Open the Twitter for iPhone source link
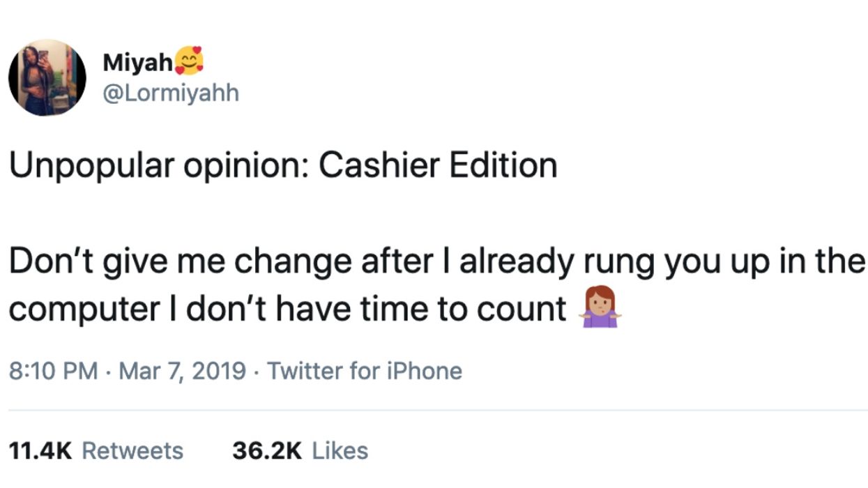 click(x=365, y=370)
